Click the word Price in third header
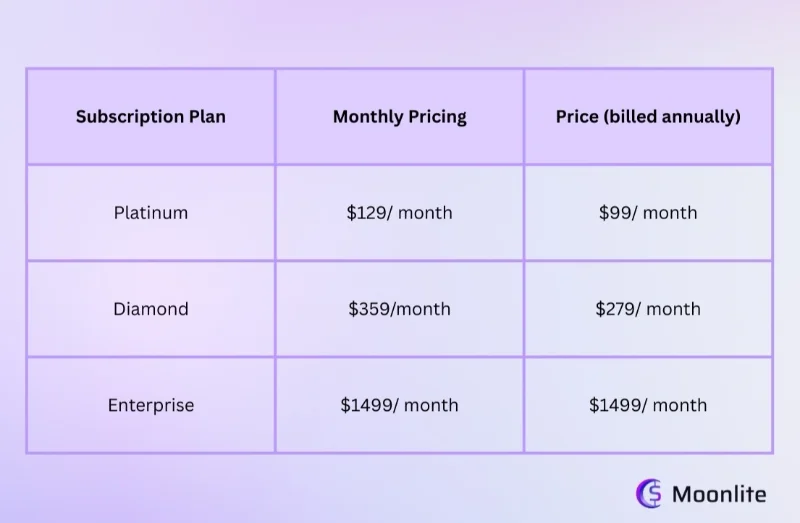Image resolution: width=800 pixels, height=523 pixels. coord(577,116)
